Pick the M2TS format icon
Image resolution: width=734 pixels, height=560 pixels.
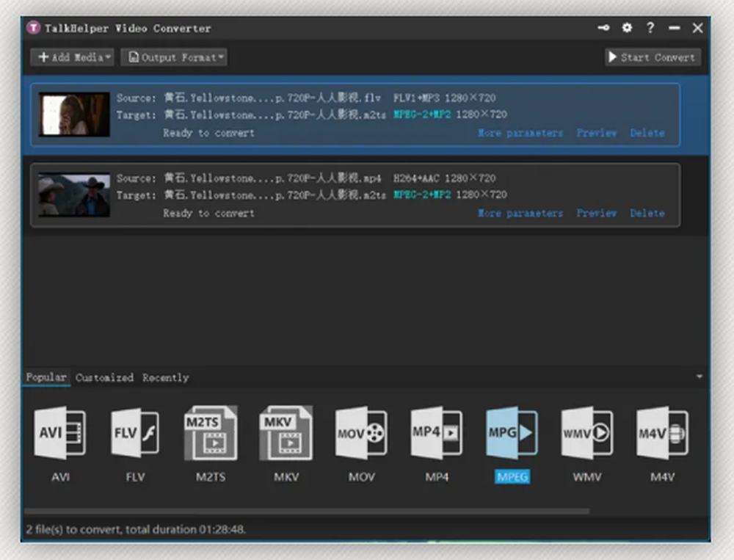pyautogui.click(x=211, y=432)
